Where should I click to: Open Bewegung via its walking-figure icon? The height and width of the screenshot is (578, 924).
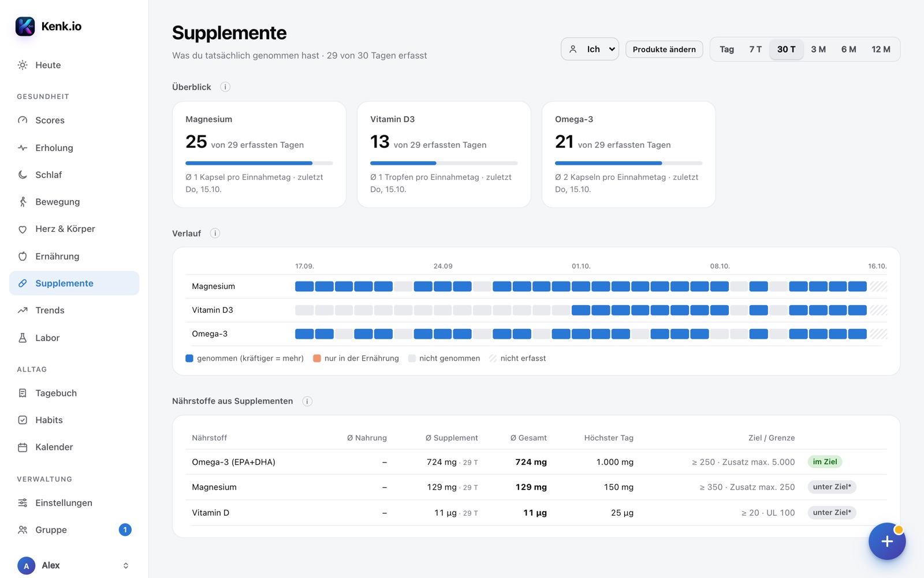click(x=23, y=202)
